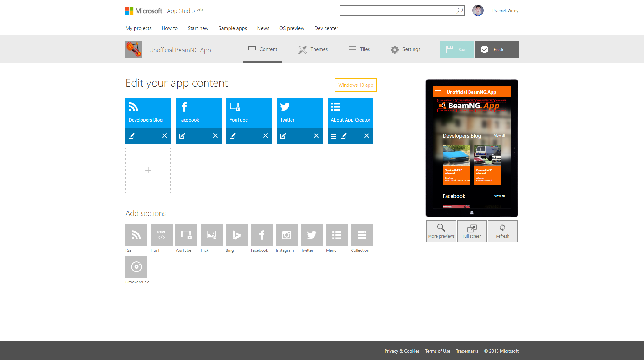Add an Instagram section
The height and width of the screenshot is (362, 644).
(x=287, y=235)
